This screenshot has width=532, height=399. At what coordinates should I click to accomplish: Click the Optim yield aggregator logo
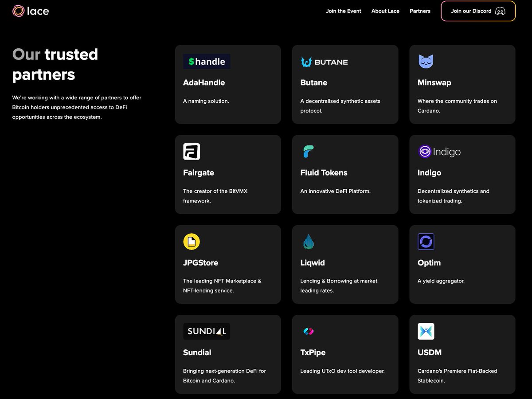(x=426, y=241)
